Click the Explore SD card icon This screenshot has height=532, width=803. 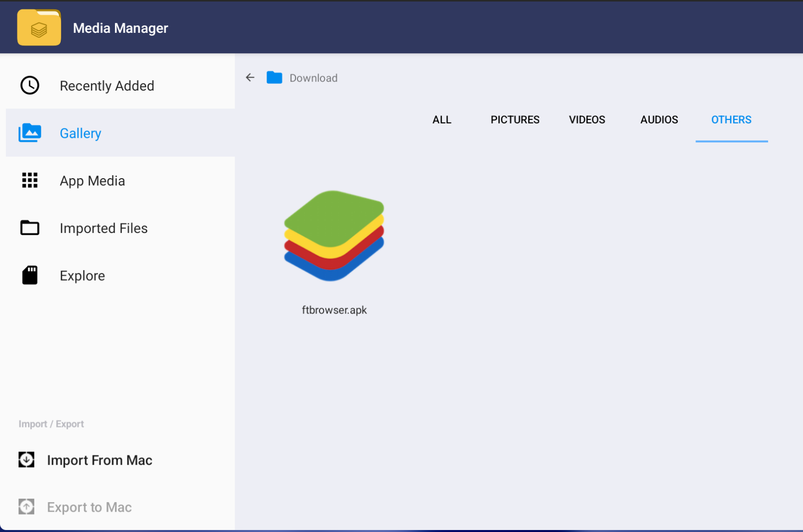[x=30, y=275]
